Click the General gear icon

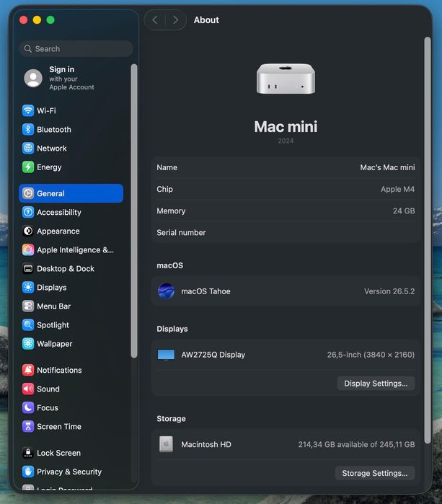28,193
